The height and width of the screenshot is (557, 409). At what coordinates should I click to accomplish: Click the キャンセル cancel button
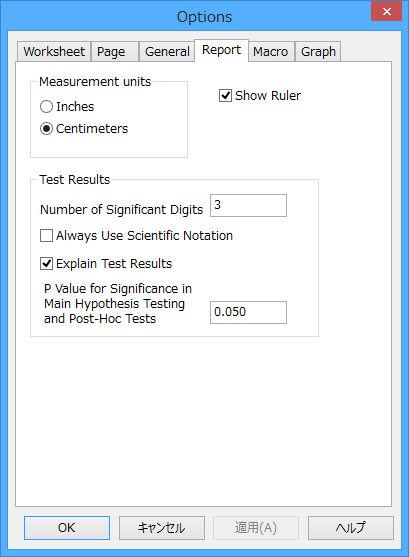pos(162,528)
